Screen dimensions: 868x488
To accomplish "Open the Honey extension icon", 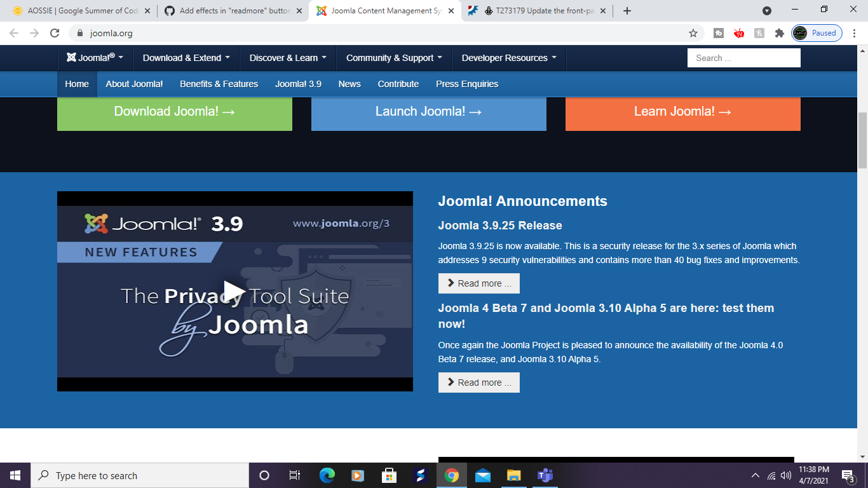I will point(759,33).
